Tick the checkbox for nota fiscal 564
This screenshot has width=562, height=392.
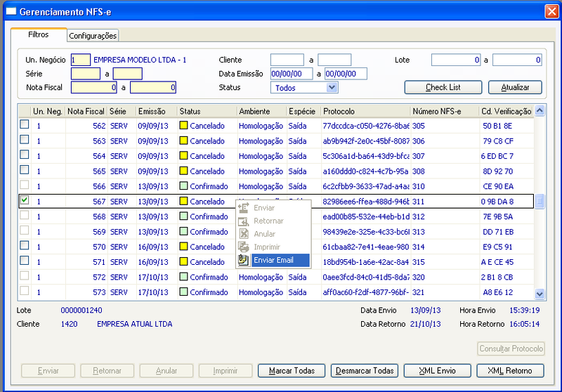coord(25,155)
